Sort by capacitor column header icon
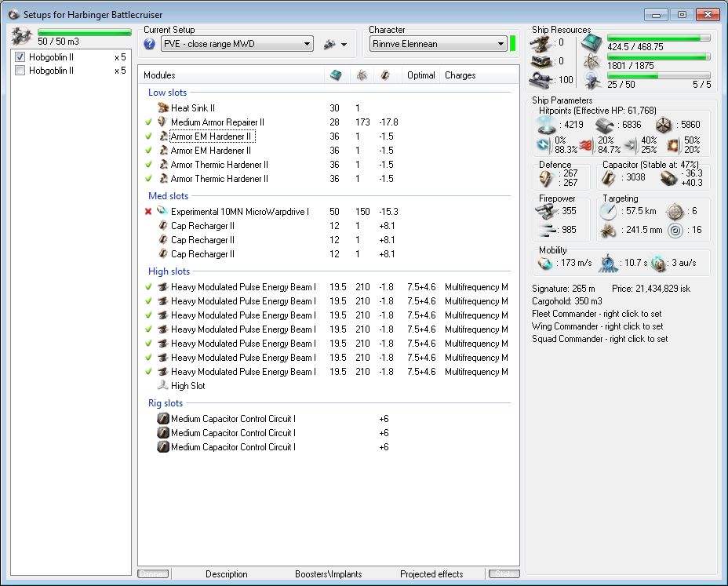The height and width of the screenshot is (586, 728). (x=385, y=75)
